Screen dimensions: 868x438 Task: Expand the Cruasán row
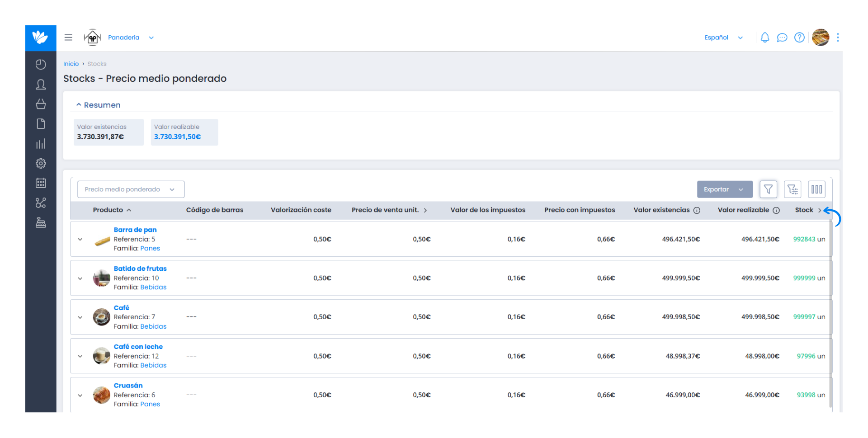pos(80,396)
